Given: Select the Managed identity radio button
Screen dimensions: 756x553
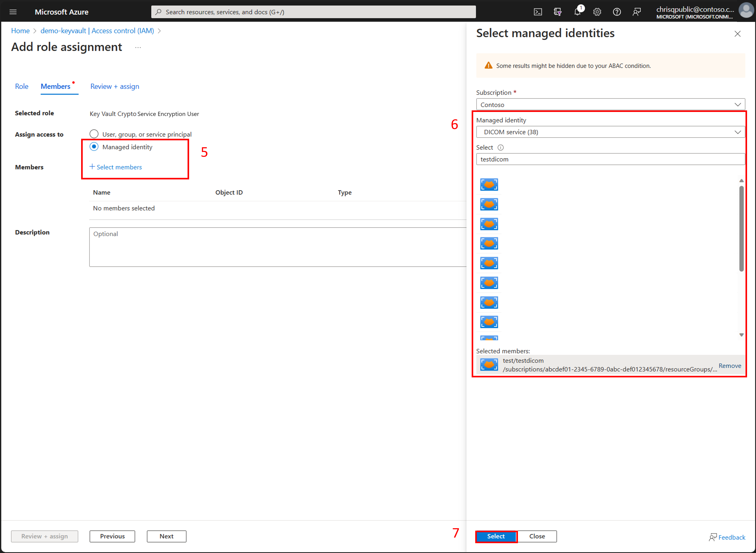Looking at the screenshot, I should point(94,147).
